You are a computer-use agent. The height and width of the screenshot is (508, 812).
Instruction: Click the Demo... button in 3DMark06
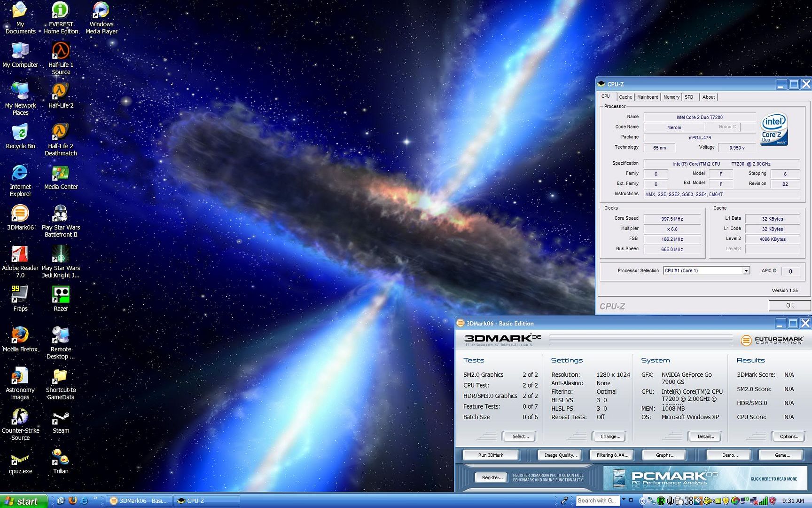730,455
